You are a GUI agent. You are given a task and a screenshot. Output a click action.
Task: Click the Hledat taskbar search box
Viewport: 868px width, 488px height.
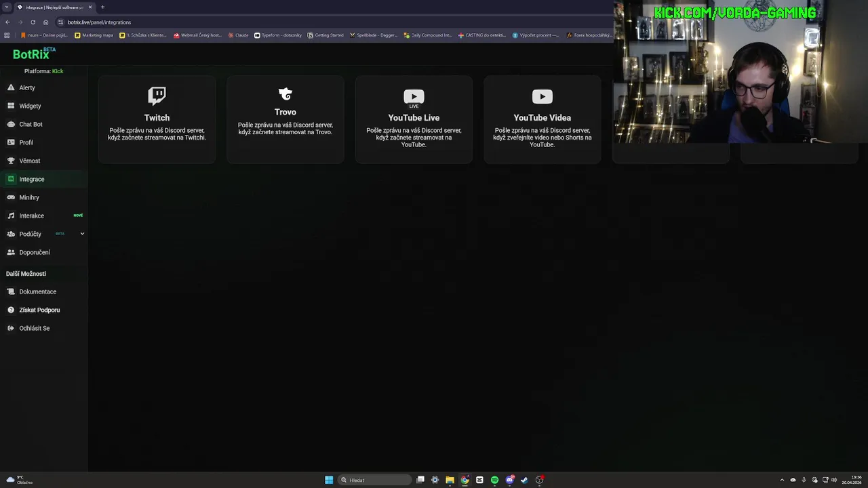[375, 480]
